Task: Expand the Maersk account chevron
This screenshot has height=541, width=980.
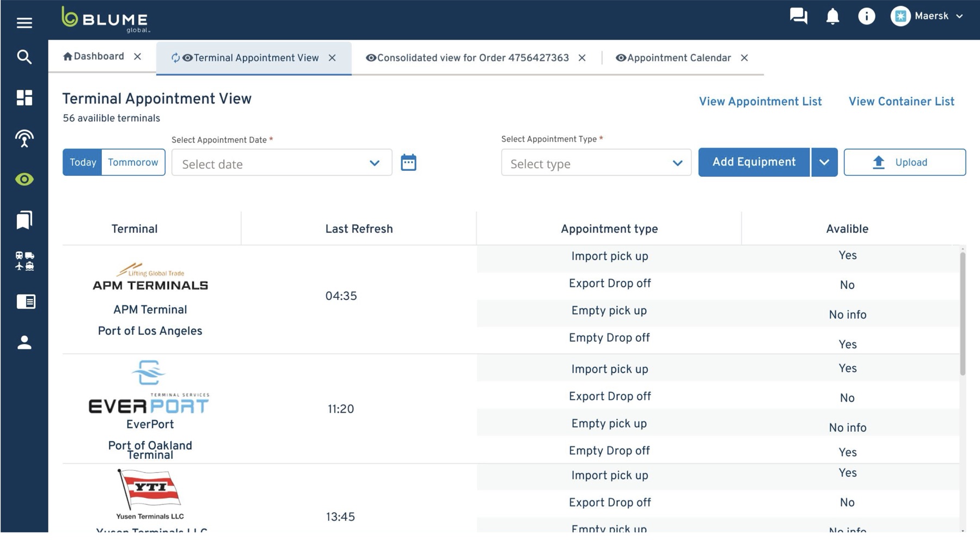Action: coord(959,16)
